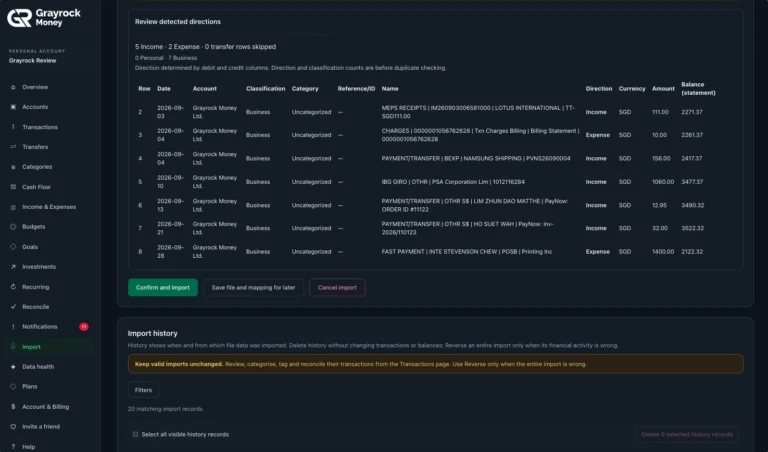The height and width of the screenshot is (452, 768).
Task: Click the Transfers arrows icon
Action: [x=13, y=147]
